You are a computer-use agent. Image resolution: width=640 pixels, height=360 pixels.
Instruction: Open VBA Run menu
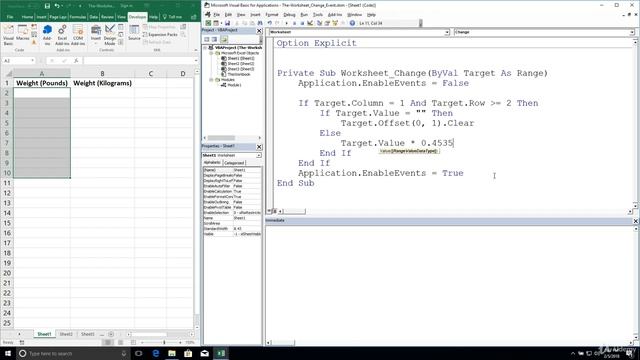[x=304, y=15]
